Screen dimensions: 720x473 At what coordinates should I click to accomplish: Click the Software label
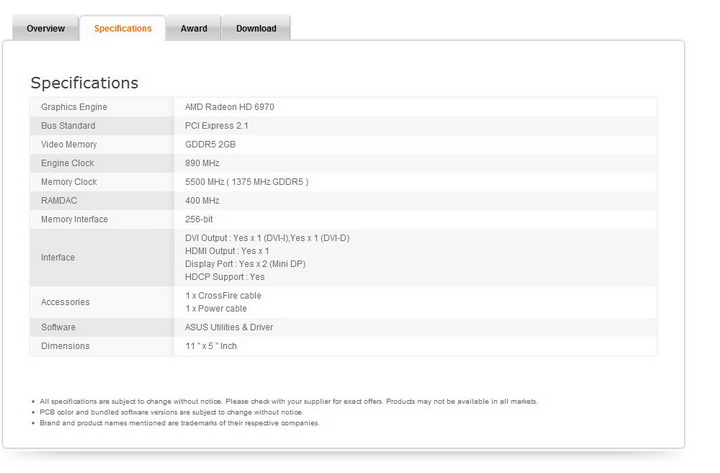[58, 327]
